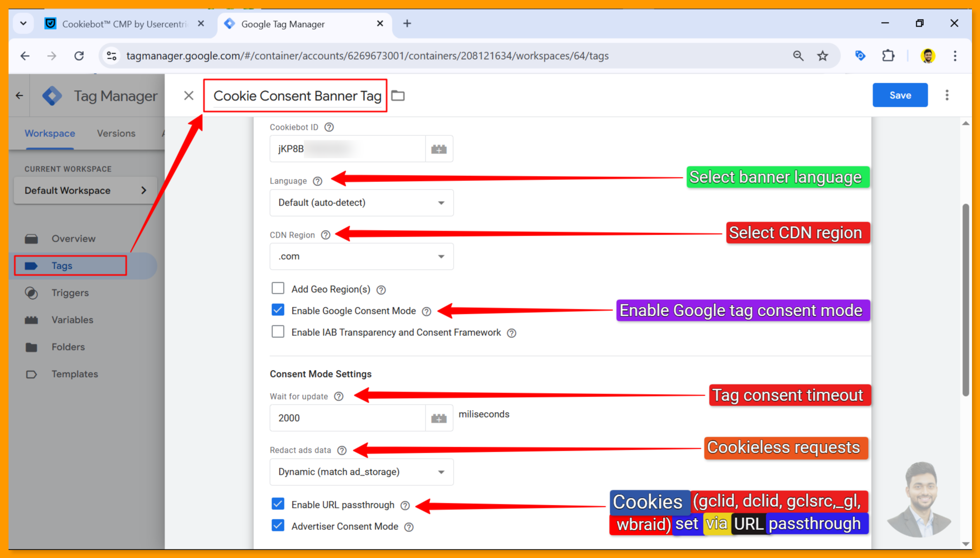
Task: Expand the CDN Region dropdown
Action: (361, 256)
